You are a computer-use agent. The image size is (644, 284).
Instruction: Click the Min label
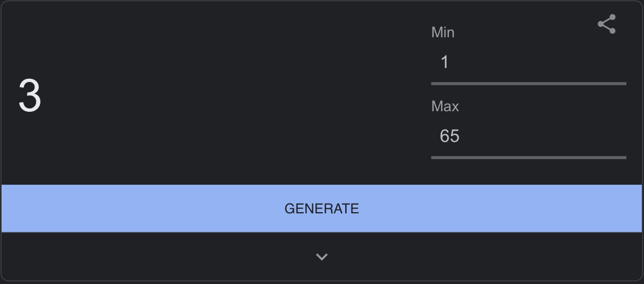point(443,32)
